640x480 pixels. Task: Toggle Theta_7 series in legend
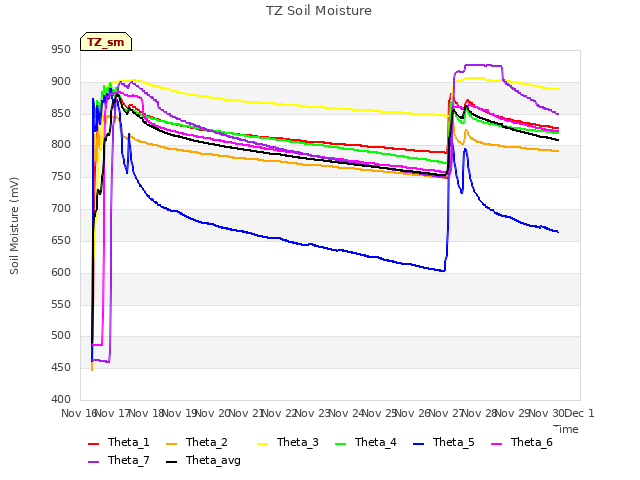119,460
